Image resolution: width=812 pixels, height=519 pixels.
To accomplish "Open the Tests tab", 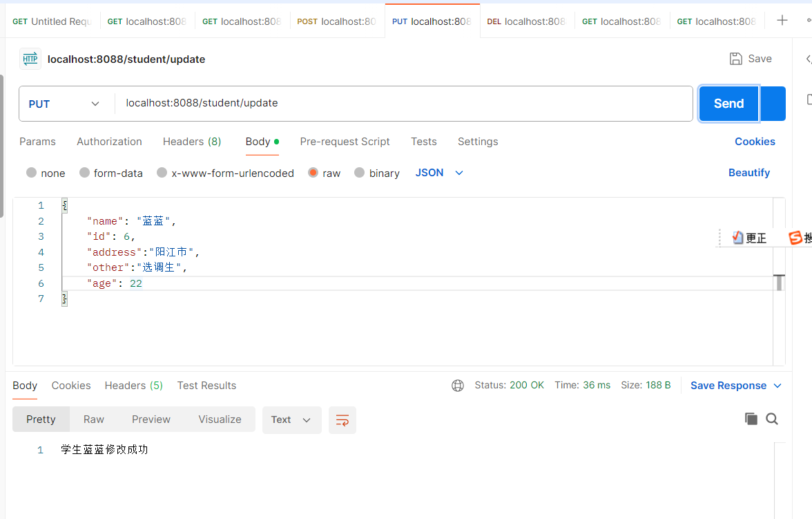I will point(424,142).
